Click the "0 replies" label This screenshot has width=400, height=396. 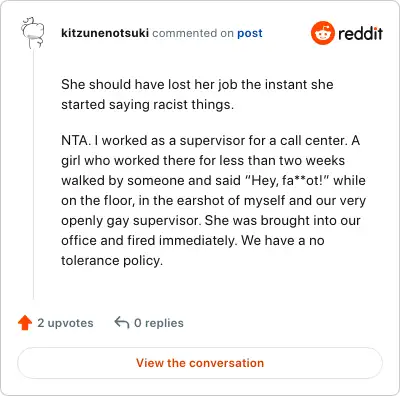pos(159,323)
